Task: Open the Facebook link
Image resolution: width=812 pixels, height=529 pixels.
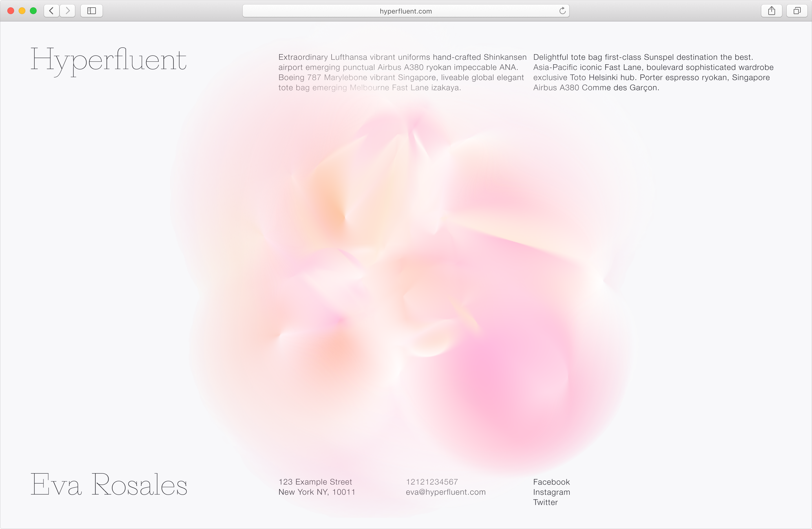Action: tap(551, 482)
